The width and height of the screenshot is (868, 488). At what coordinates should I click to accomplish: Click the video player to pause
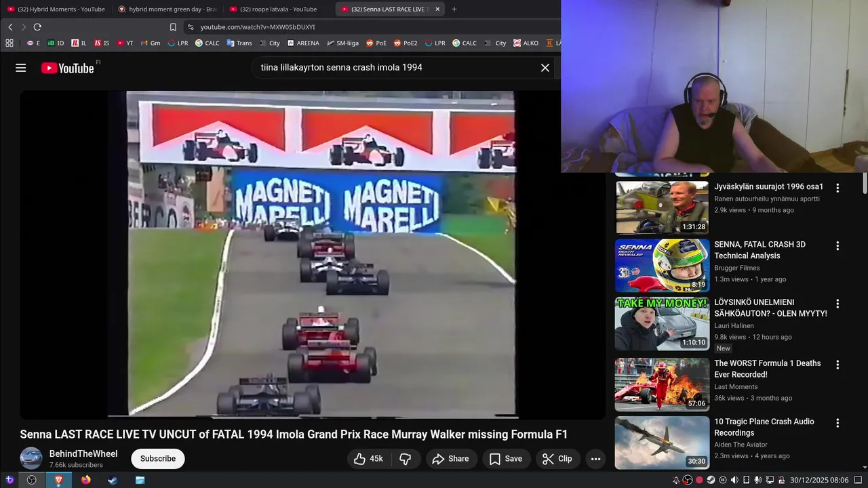312,254
